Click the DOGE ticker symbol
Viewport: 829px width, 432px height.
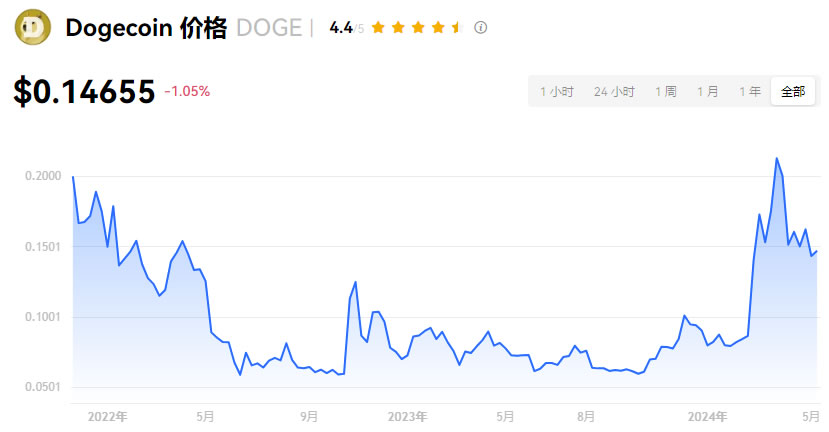point(269,27)
